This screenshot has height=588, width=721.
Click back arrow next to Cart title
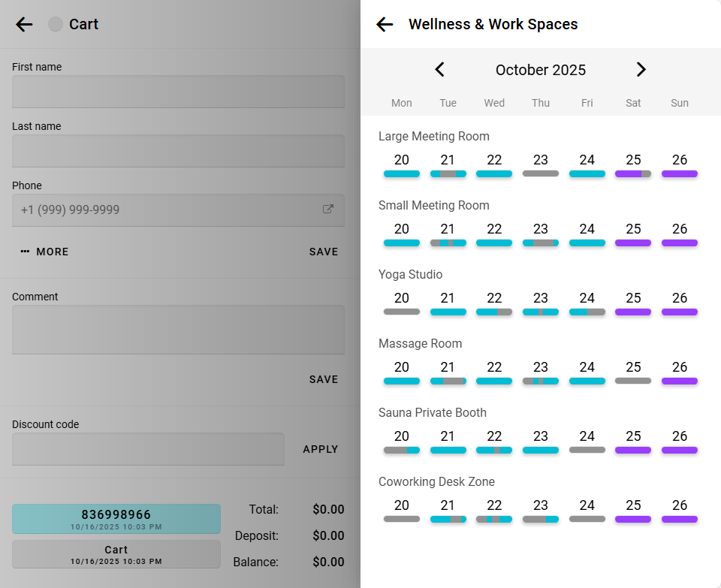coord(24,24)
